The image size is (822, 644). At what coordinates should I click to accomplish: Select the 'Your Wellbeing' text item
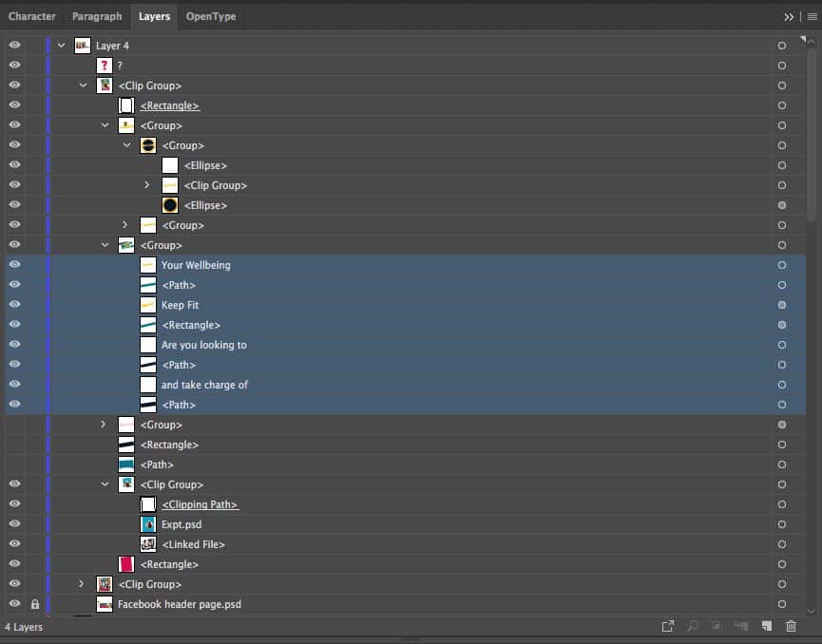pyautogui.click(x=196, y=265)
